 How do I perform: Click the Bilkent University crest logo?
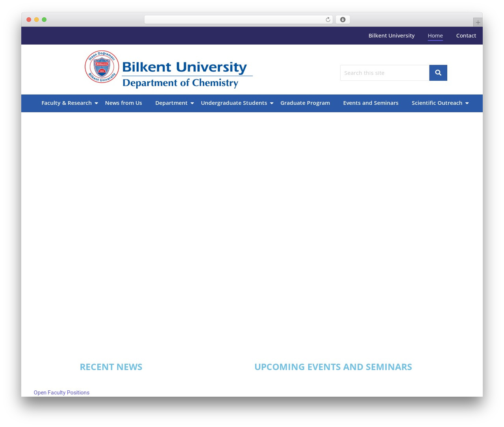coord(102,67)
